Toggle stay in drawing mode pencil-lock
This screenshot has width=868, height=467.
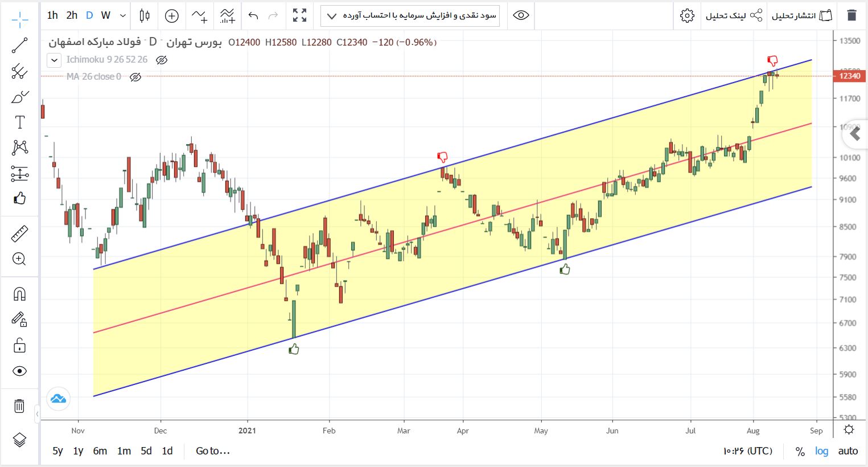19,319
